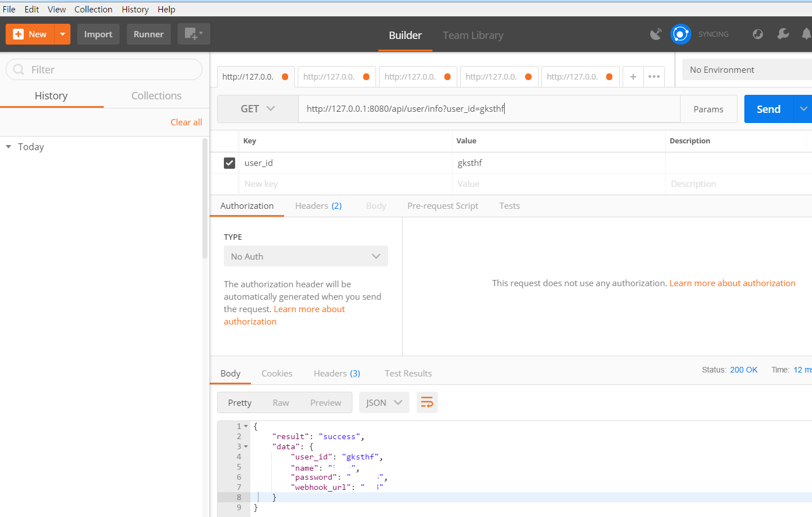
Task: Click the 200 OK status text
Action: pyautogui.click(x=743, y=370)
